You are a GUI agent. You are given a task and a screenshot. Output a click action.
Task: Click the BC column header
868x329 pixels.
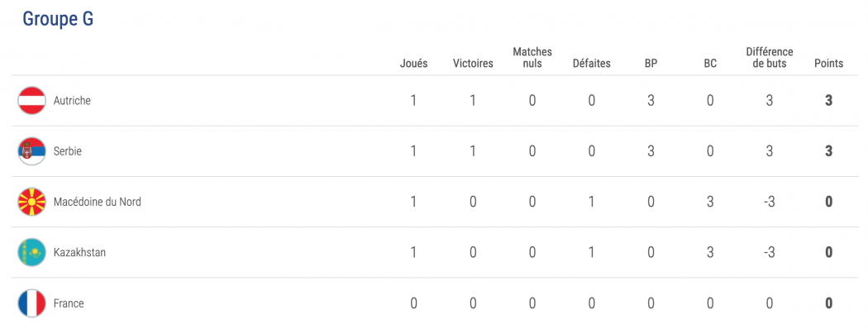pos(710,63)
